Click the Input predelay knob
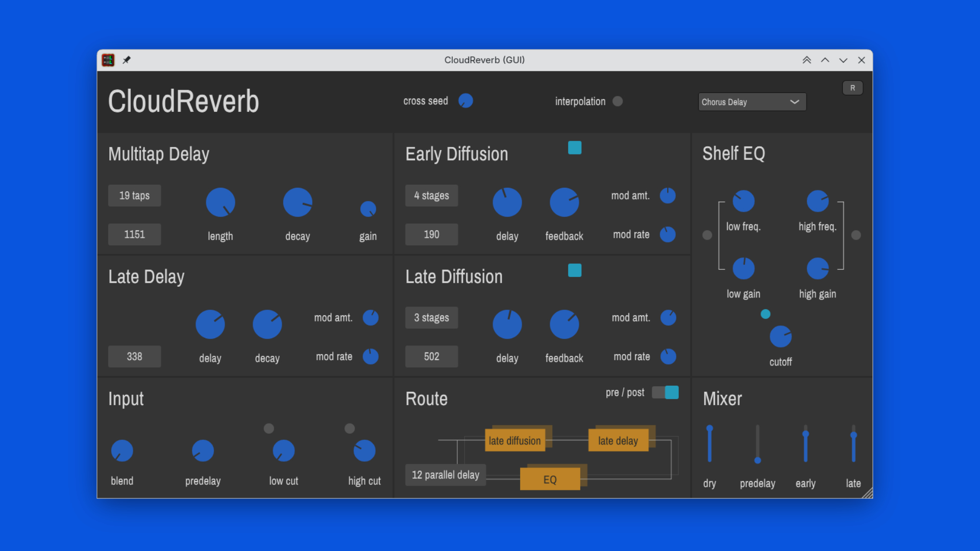 pyautogui.click(x=203, y=451)
